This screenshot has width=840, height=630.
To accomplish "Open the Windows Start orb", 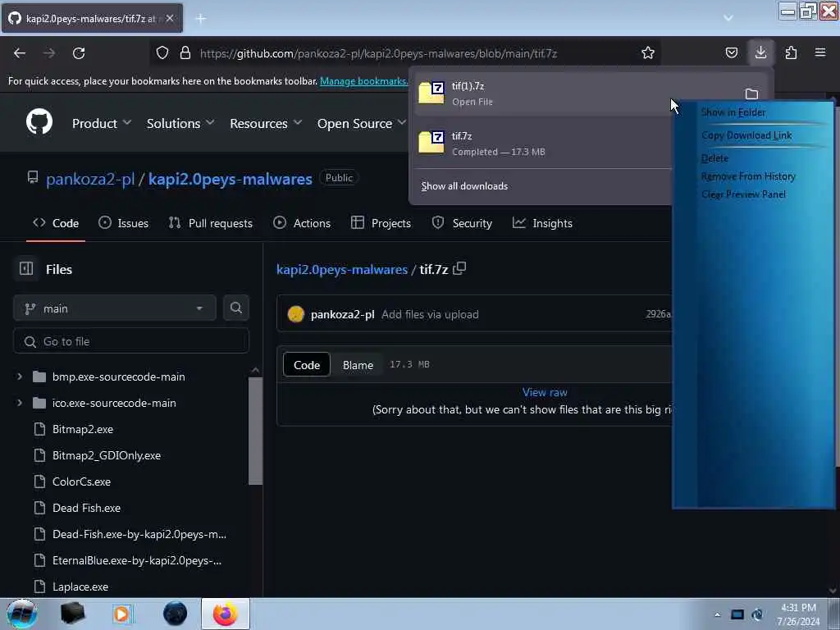I will pyautogui.click(x=22, y=614).
